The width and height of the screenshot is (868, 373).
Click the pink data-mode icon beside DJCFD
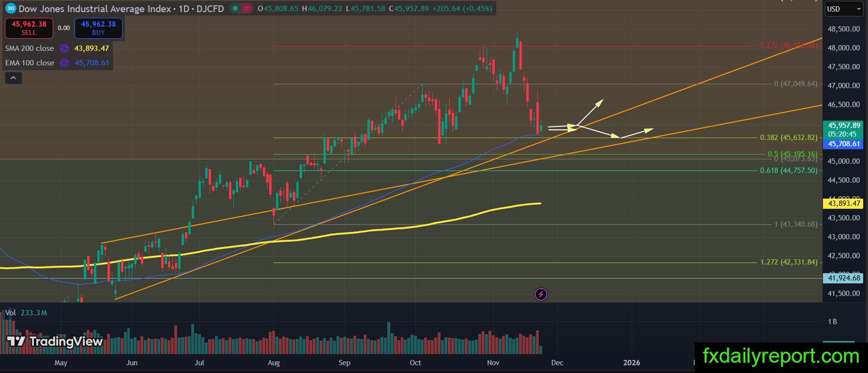coord(247,9)
